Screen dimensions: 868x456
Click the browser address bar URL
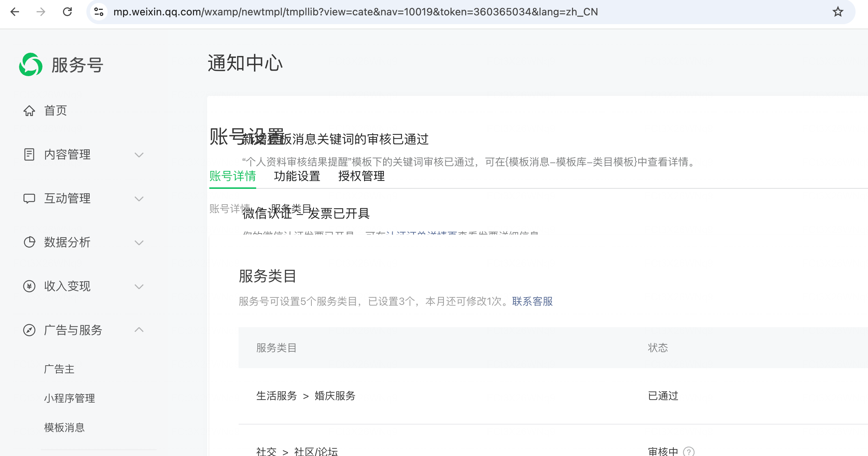(355, 12)
